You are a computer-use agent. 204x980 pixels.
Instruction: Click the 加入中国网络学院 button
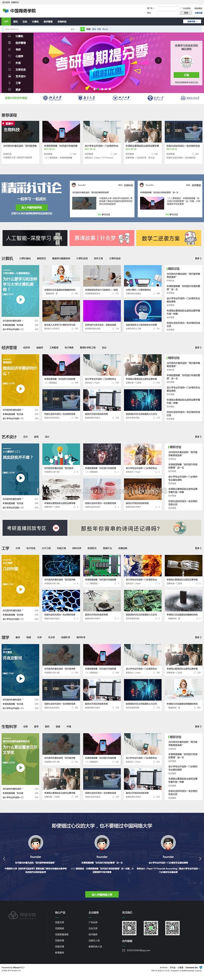(32, 207)
